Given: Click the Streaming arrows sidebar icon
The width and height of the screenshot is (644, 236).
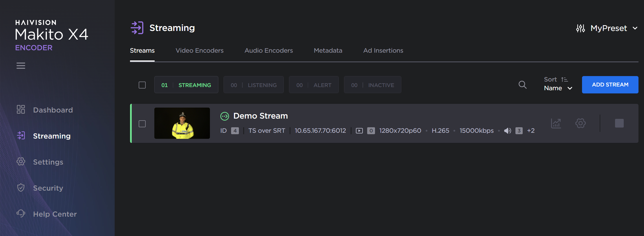Looking at the screenshot, I should (x=21, y=135).
